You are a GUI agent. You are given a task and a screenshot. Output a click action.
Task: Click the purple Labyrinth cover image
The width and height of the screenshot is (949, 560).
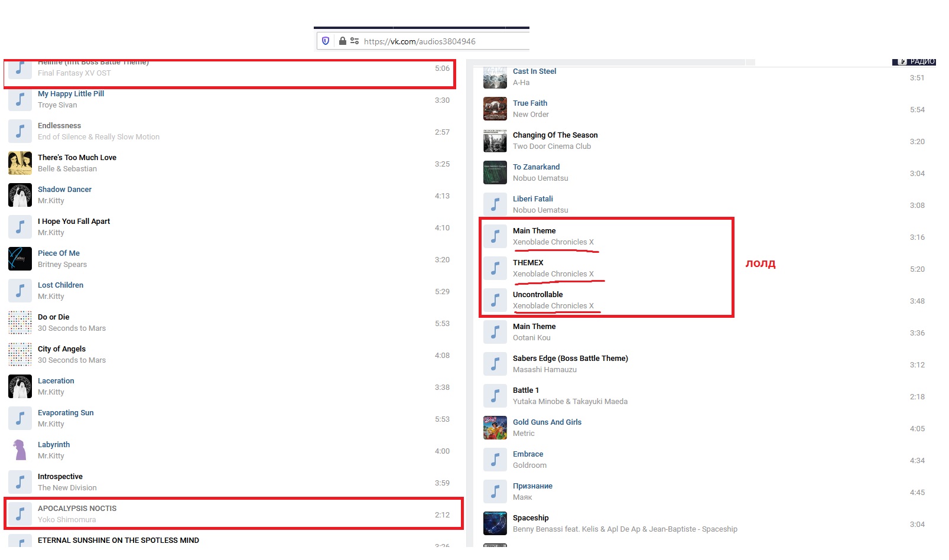point(20,451)
